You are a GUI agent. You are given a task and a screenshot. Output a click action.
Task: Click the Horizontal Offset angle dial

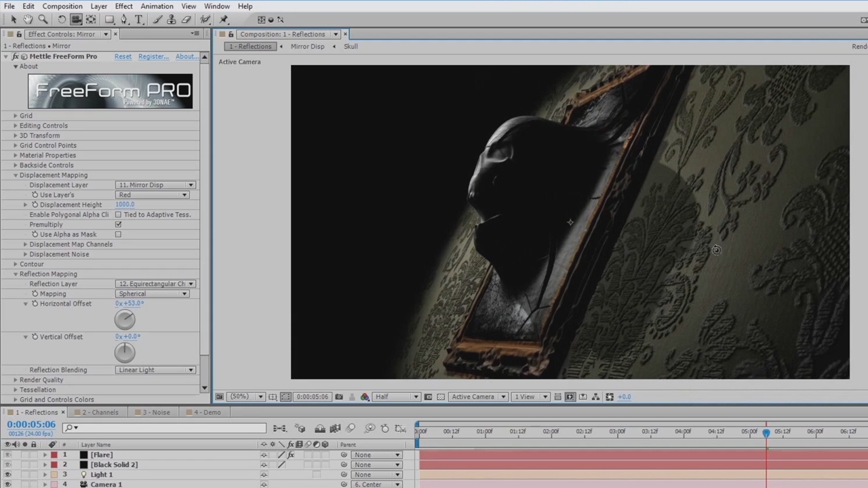tap(125, 319)
